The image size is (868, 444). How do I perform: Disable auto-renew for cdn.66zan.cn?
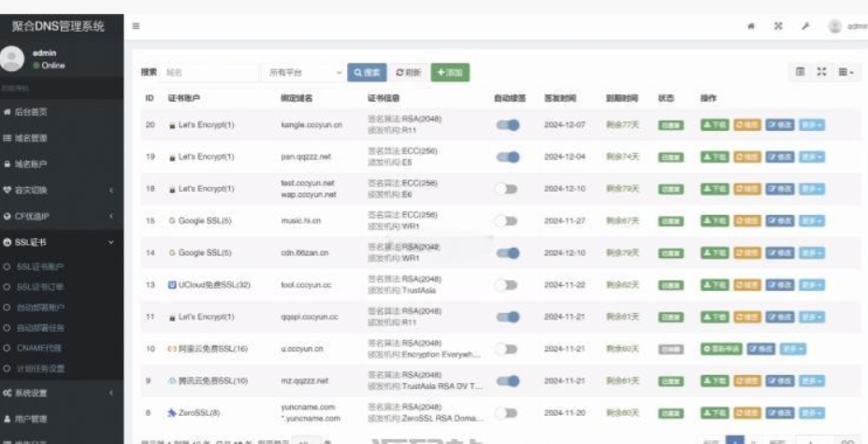(508, 253)
